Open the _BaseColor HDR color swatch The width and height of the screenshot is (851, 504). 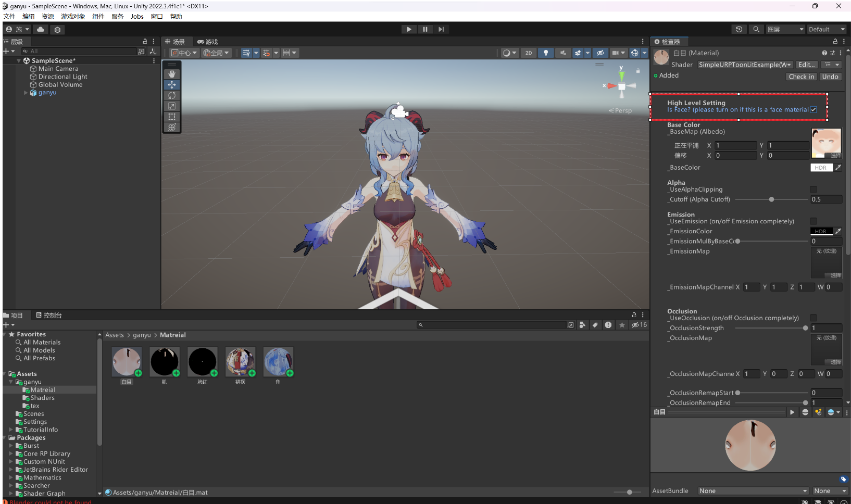click(821, 168)
